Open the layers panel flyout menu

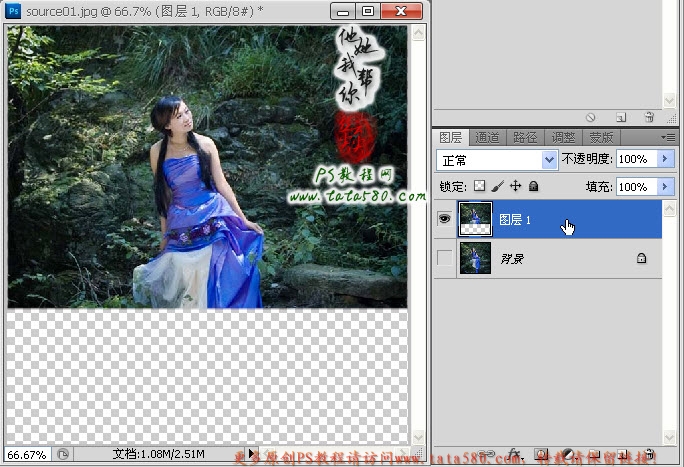pyautogui.click(x=668, y=137)
